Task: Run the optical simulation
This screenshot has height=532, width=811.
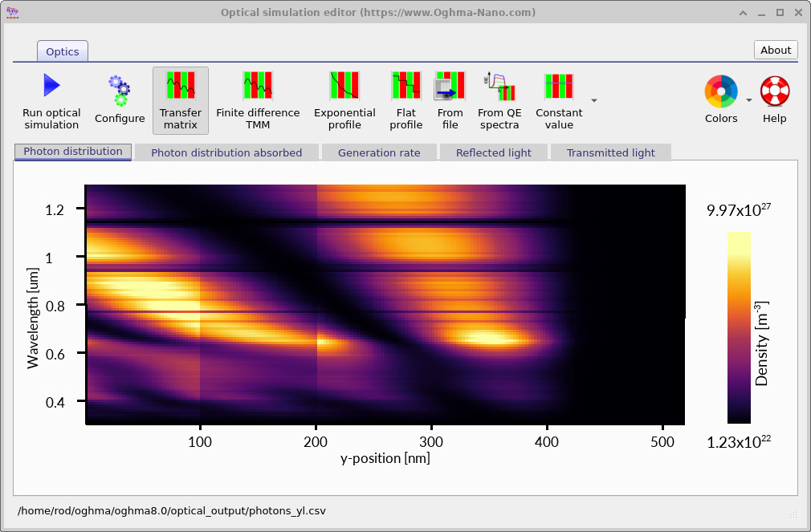Action: [x=51, y=101]
